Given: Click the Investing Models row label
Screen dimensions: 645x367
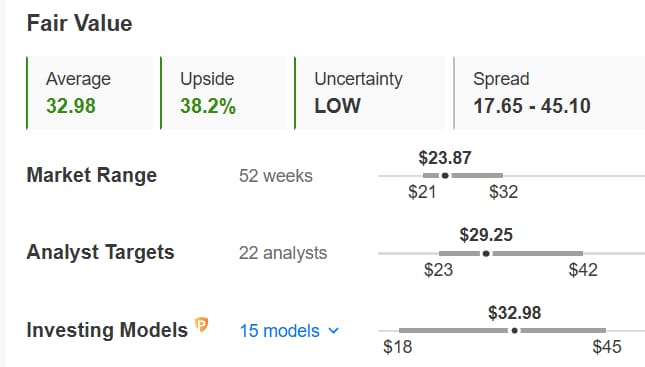Looking at the screenshot, I should pyautogui.click(x=107, y=330).
